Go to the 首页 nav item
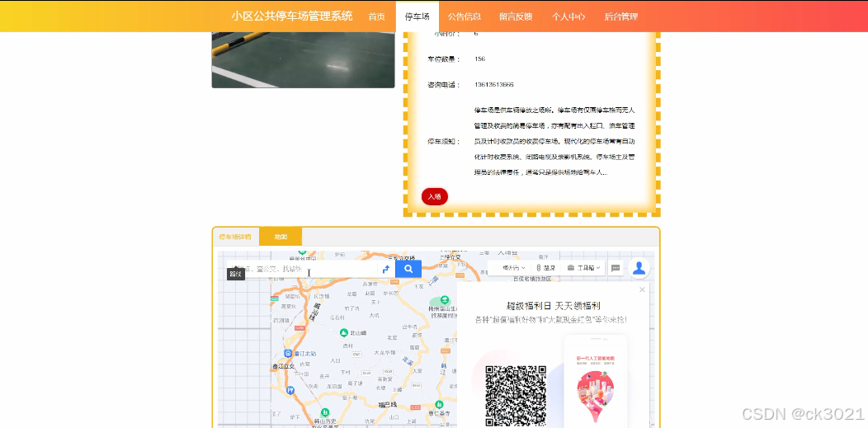The width and height of the screenshot is (868, 428). pos(376,16)
